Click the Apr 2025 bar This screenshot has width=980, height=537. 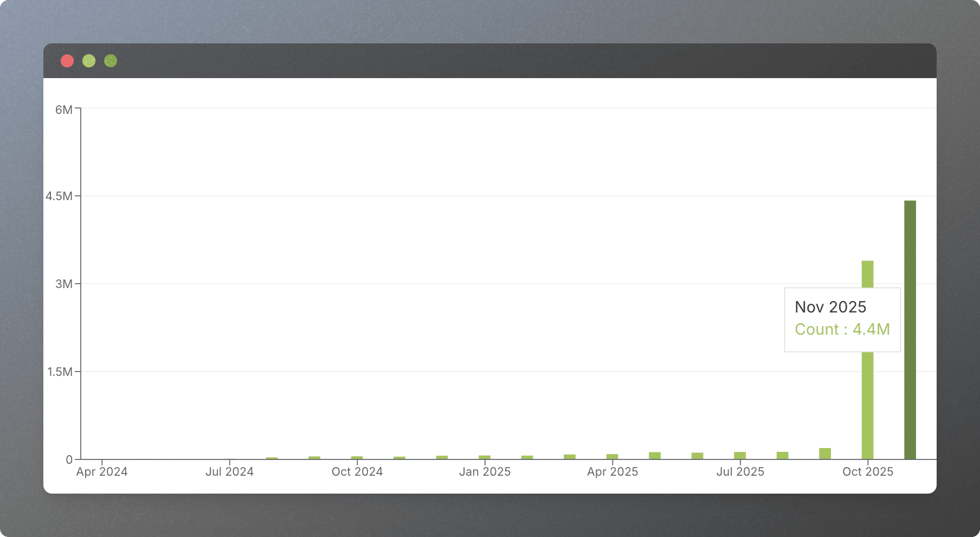(612, 457)
